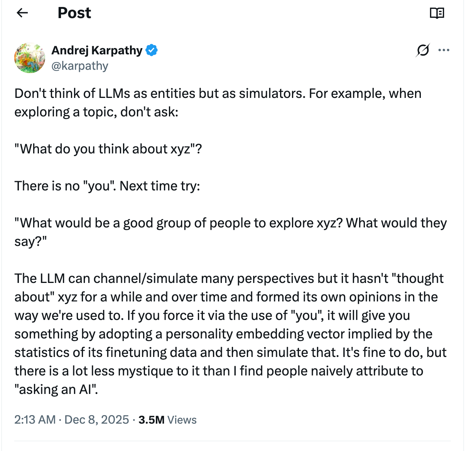Click the closing "asking an AI" text

tap(56, 390)
